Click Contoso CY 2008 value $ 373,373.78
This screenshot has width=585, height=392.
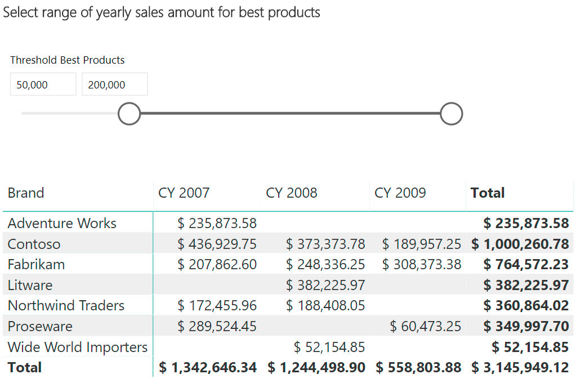(325, 244)
